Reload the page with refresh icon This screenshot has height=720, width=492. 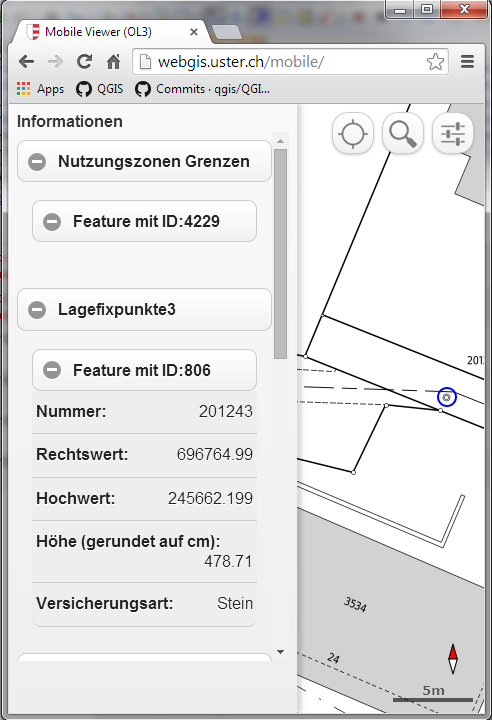[85, 62]
